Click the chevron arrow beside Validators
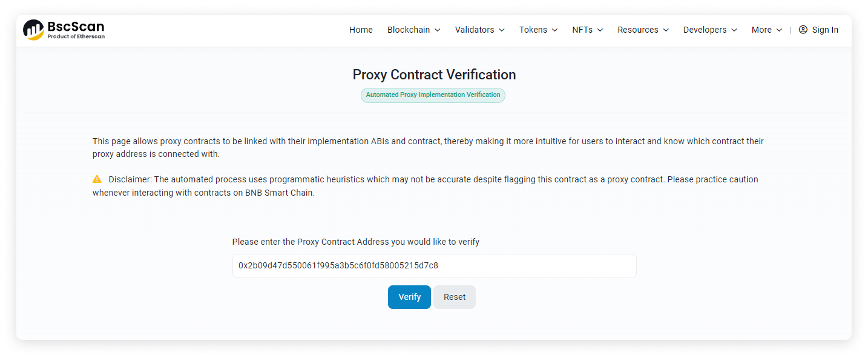 click(501, 30)
